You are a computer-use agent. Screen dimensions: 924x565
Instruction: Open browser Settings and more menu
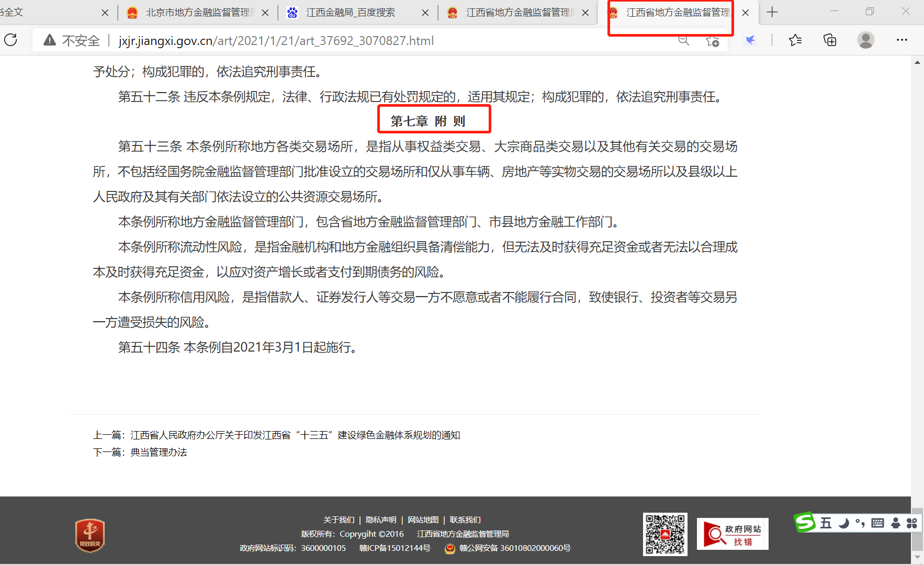coord(902,40)
